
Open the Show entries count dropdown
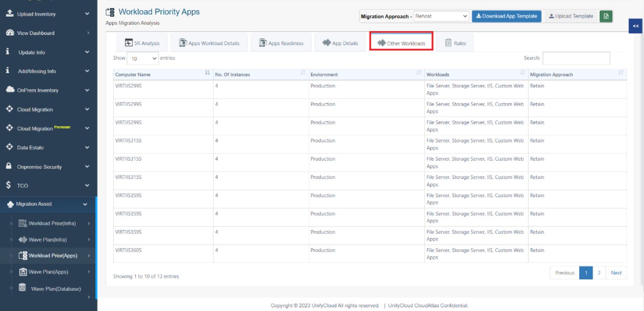coord(142,58)
